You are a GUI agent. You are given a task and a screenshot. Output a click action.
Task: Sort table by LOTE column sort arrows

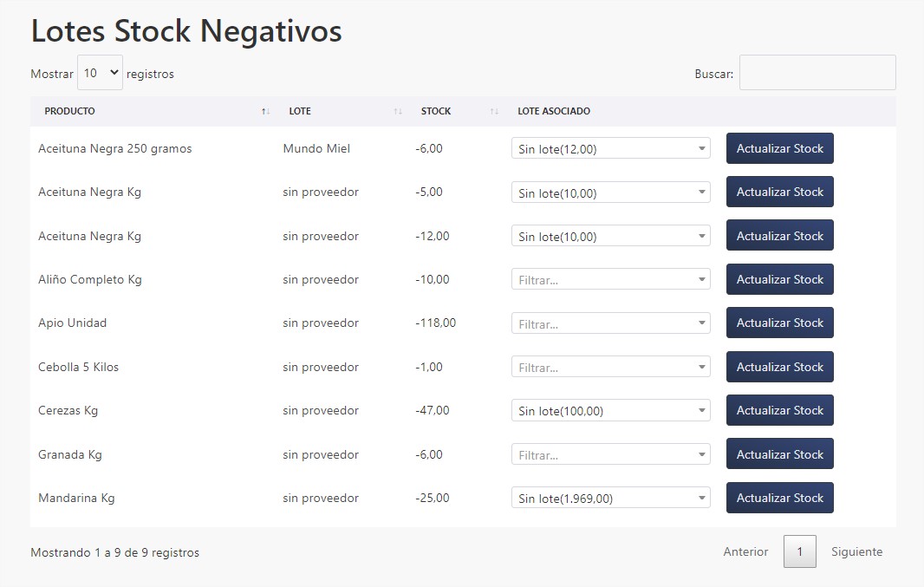click(398, 111)
